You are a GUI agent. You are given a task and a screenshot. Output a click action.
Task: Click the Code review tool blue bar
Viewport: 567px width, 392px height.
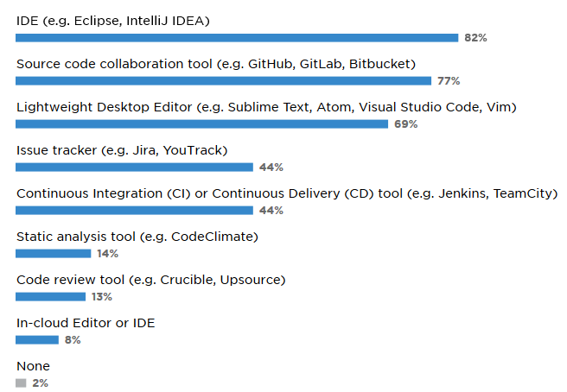(51, 297)
